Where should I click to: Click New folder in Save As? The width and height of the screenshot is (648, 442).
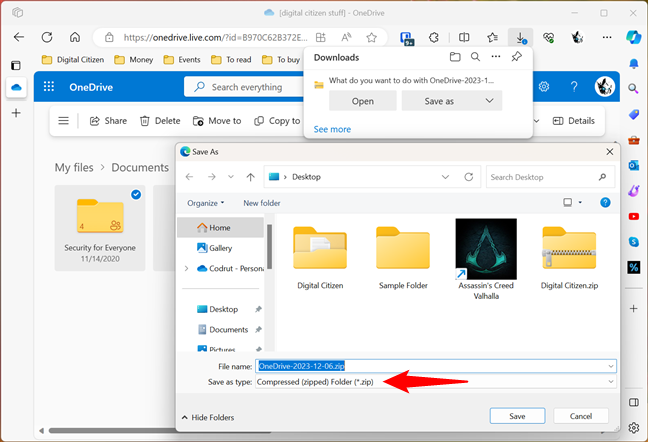click(262, 203)
